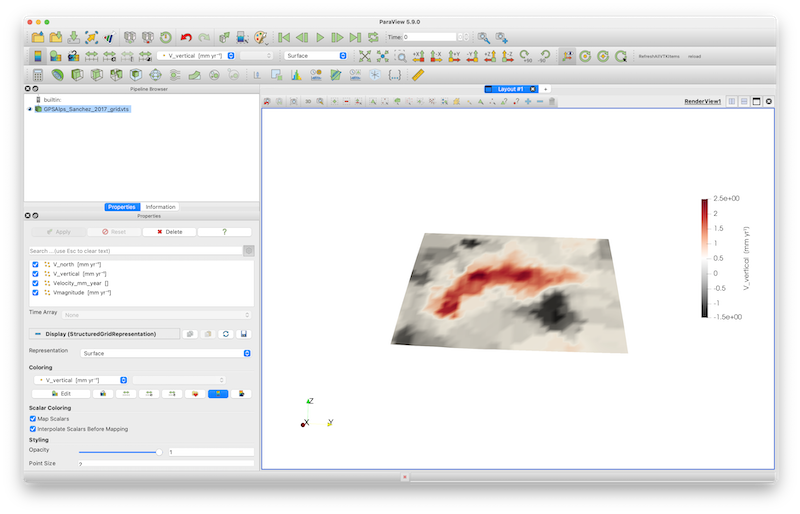Screen dimensions: 800x514
Task: Uncheck the V_north array checkbox
Action: click(x=36, y=264)
